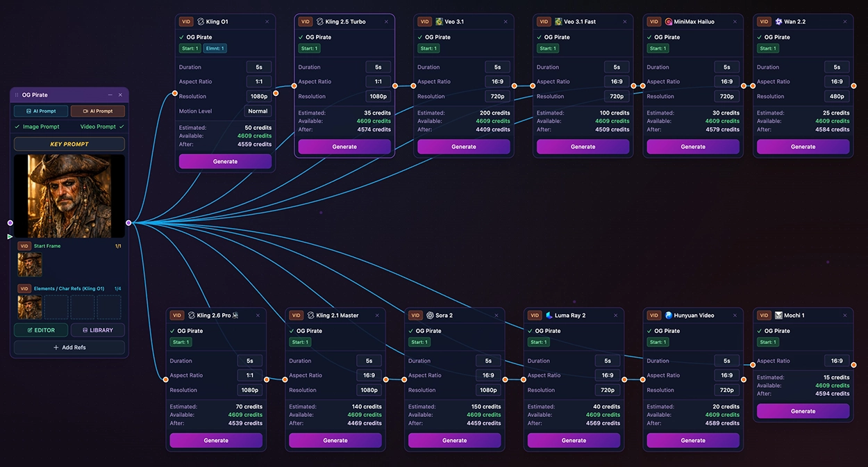Click the VID badge on the Sora 2 node
The image size is (868, 467).
click(415, 315)
